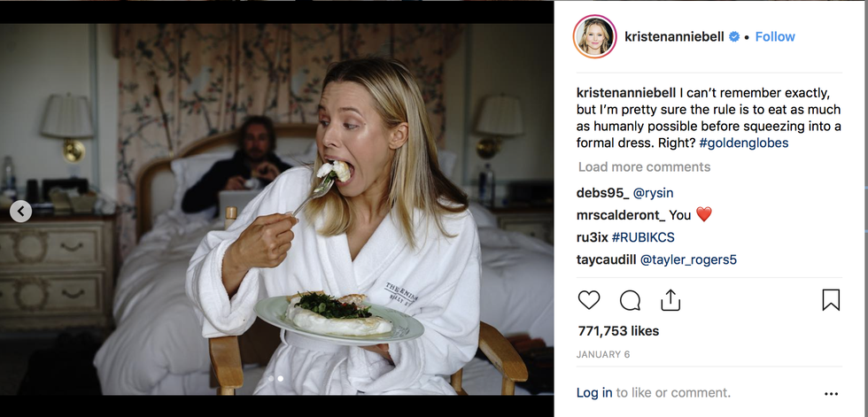The image size is (868, 417).
Task: Open the kristenanniebell profile avatar
Action: 595,36
